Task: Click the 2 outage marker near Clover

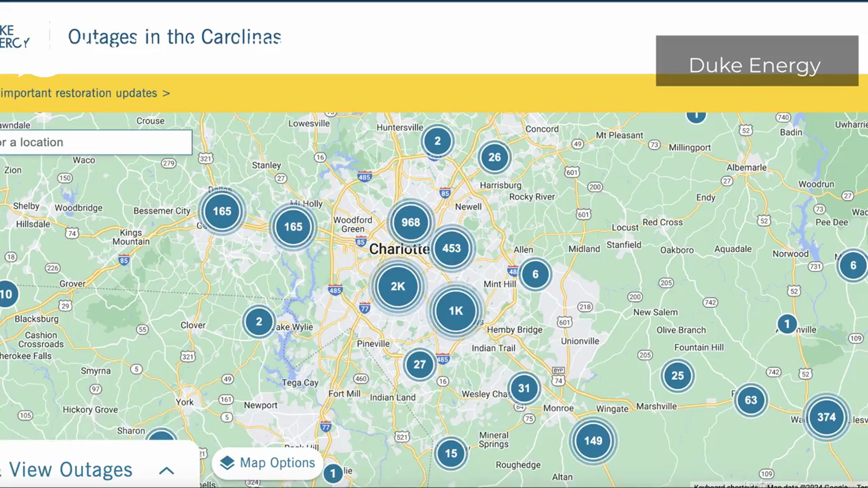Action: (x=259, y=321)
